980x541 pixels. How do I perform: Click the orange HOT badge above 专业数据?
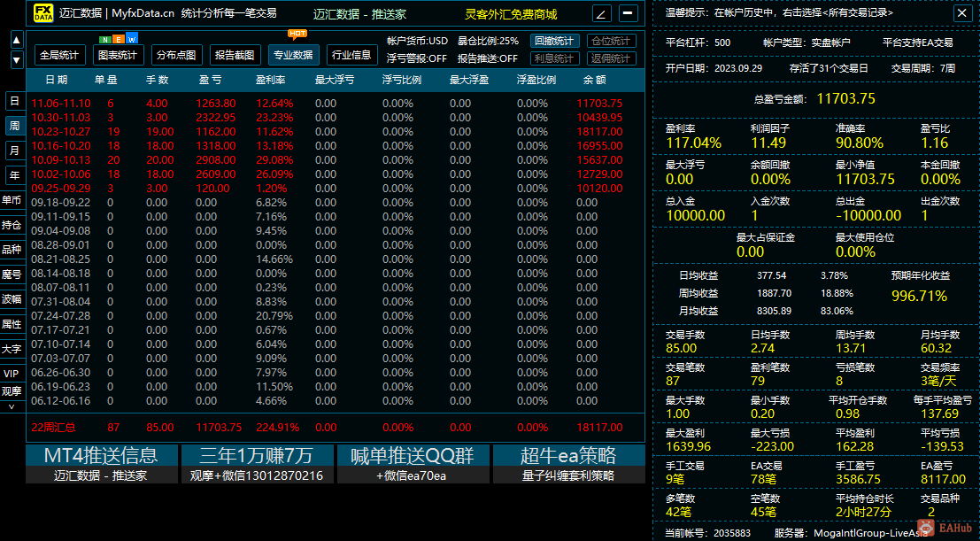[297, 34]
